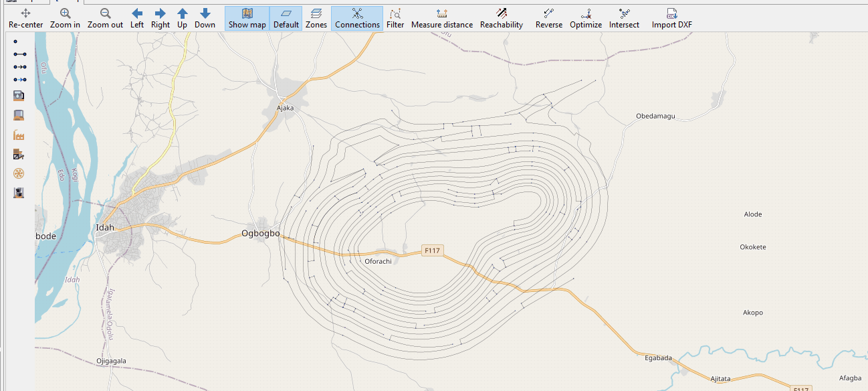The image size is (868, 391).
Task: Activate the Measure distance tool
Action: [x=442, y=19]
